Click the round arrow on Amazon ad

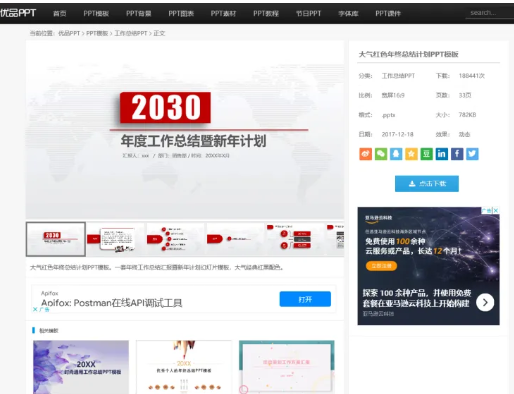click(x=485, y=302)
